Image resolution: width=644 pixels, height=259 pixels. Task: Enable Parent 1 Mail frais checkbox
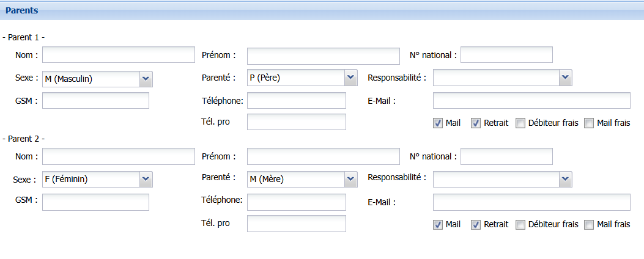pyautogui.click(x=590, y=123)
